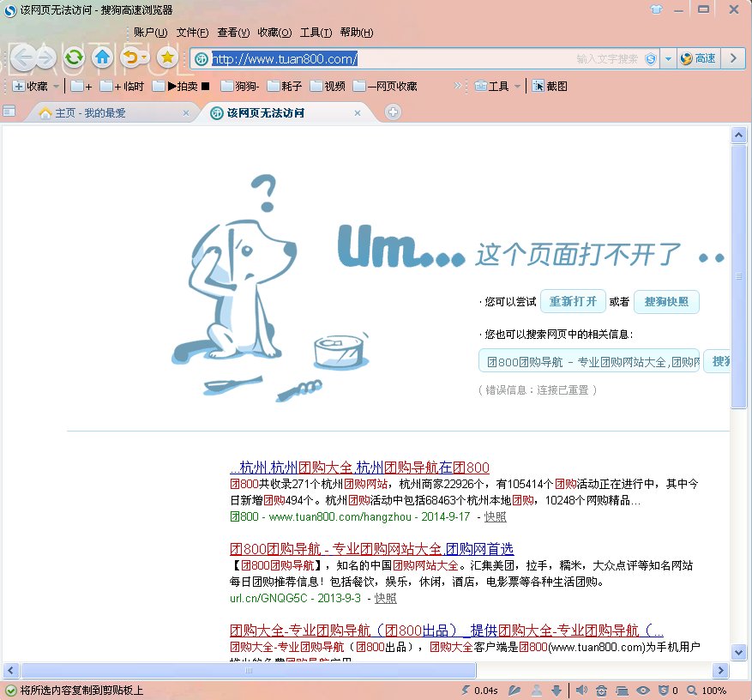Image resolution: width=752 pixels, height=700 pixels.
Task: Go to the browser home page
Action: coord(102,58)
